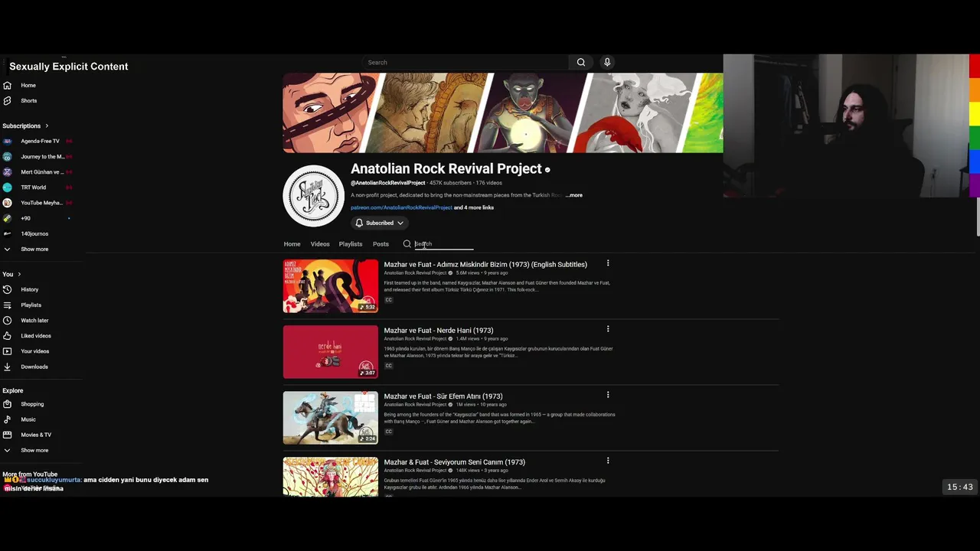Open options menu for Adımız Miskindir Bizim video
This screenshot has width=980, height=551.
(x=608, y=263)
